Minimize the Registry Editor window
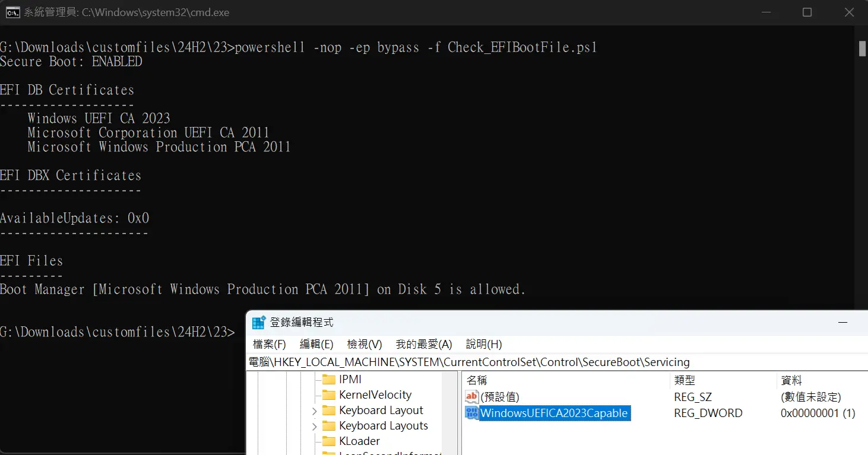The width and height of the screenshot is (868, 455). tap(843, 322)
